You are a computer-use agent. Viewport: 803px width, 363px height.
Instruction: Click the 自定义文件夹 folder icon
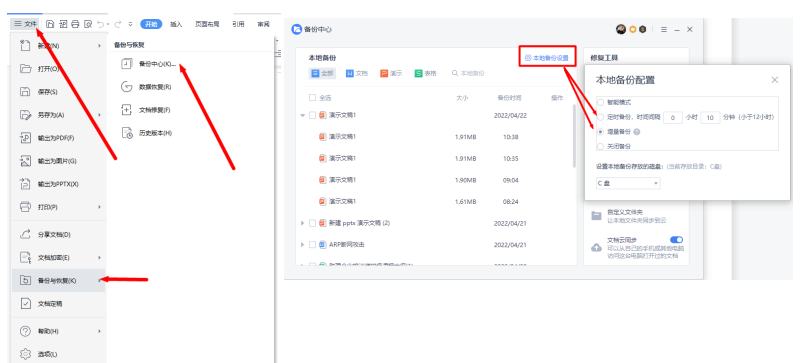(596, 216)
